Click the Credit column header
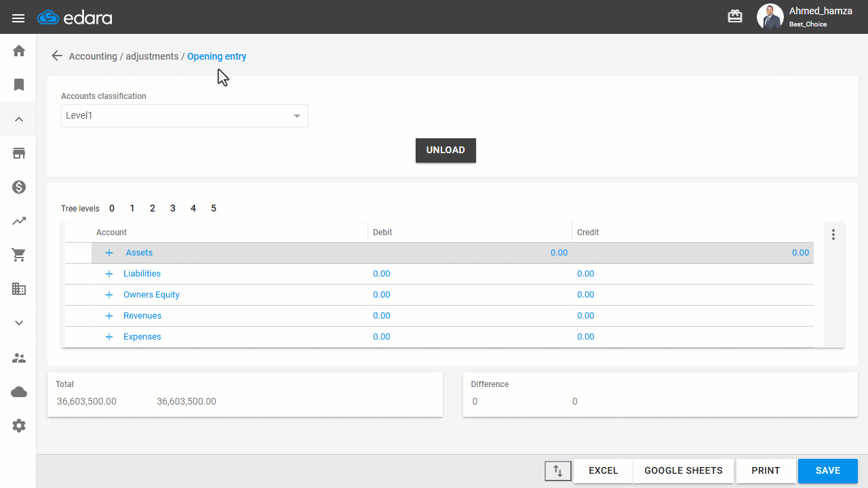This screenshot has height=488, width=868. click(588, 232)
